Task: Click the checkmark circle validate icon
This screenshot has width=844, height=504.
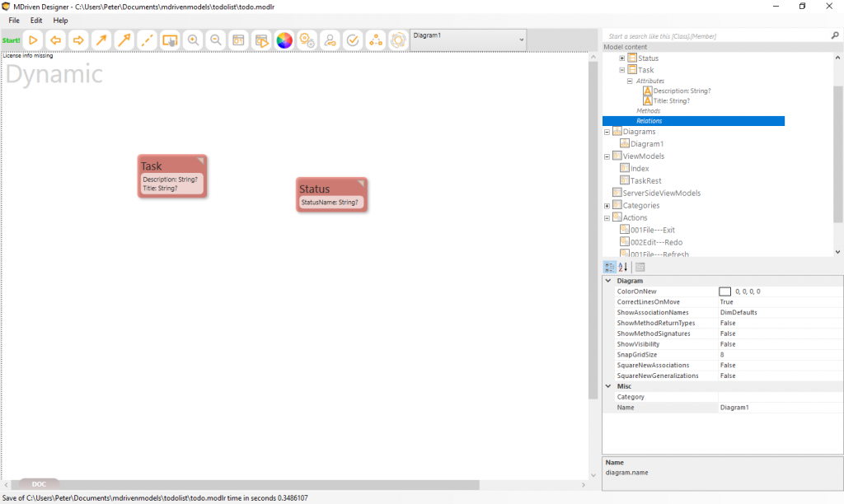Action: coord(353,40)
